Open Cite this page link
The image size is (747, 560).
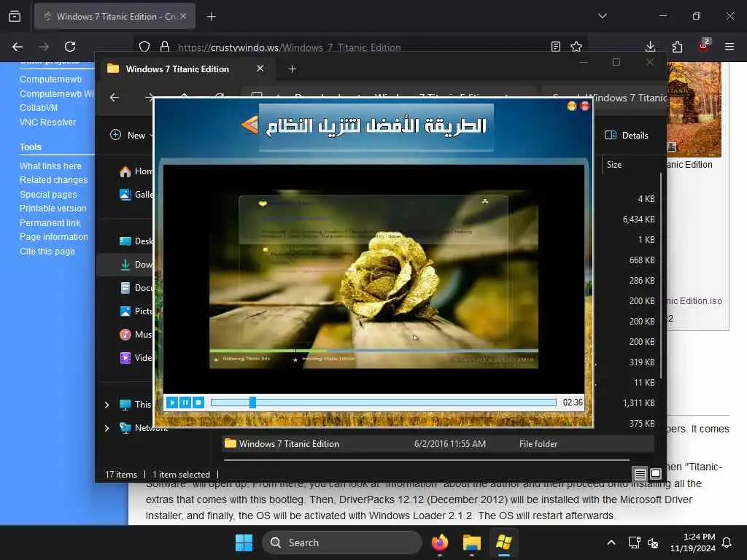47,252
